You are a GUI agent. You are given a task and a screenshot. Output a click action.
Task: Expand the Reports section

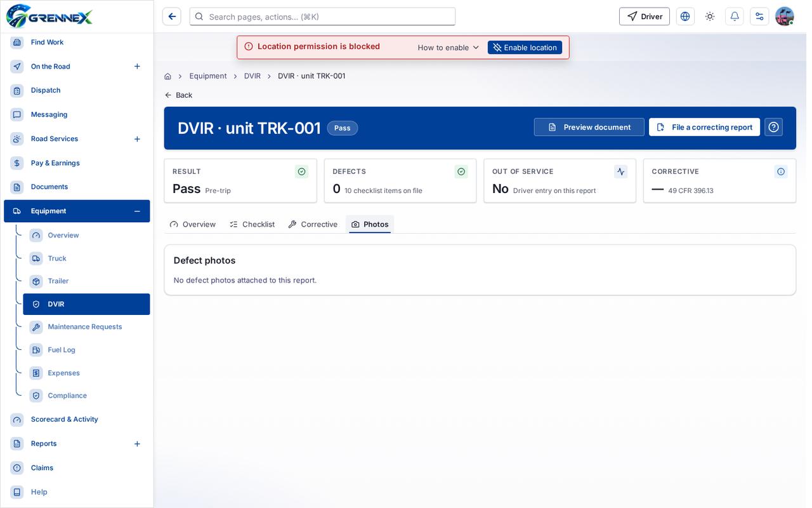[137, 444]
